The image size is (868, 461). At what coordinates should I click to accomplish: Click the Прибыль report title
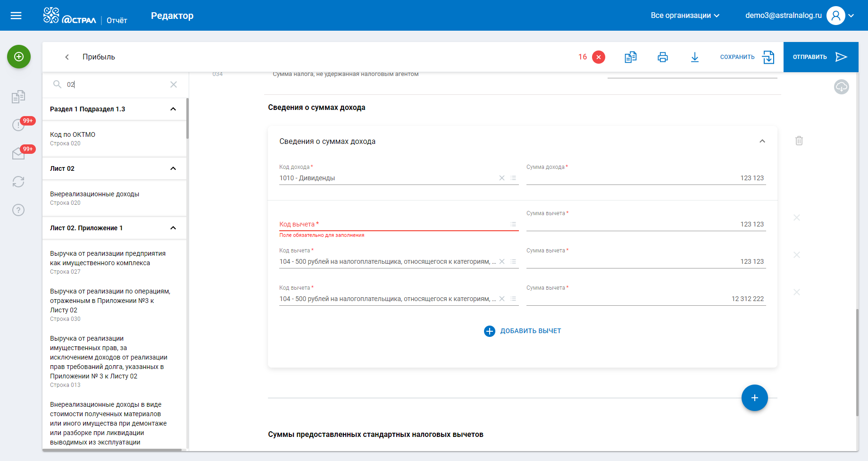(x=99, y=57)
